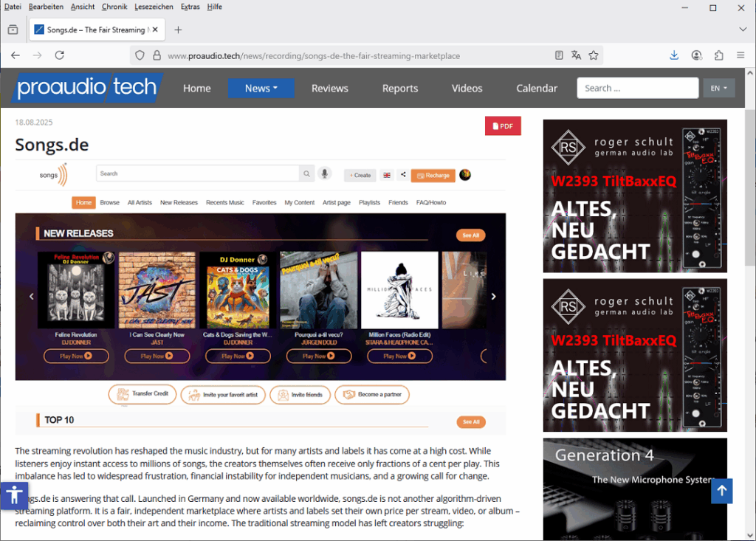Click Invite friends button
Viewport: 756px width, 541px height.
(300, 394)
